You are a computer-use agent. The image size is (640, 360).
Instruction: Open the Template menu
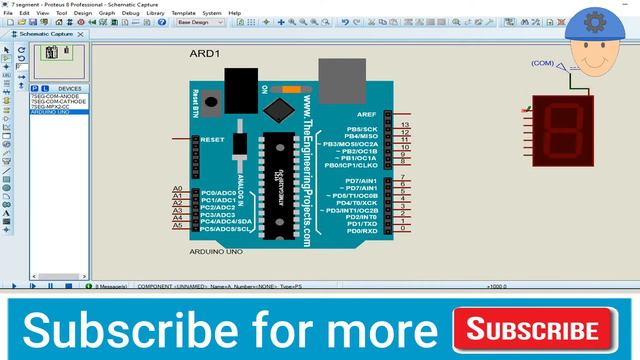[x=183, y=13]
